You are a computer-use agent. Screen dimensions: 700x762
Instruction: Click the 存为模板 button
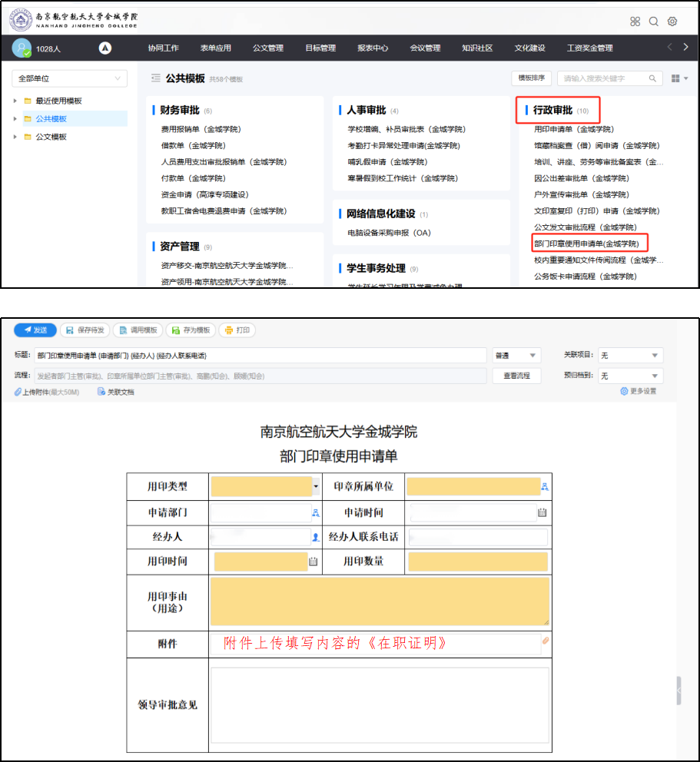pyautogui.click(x=191, y=330)
